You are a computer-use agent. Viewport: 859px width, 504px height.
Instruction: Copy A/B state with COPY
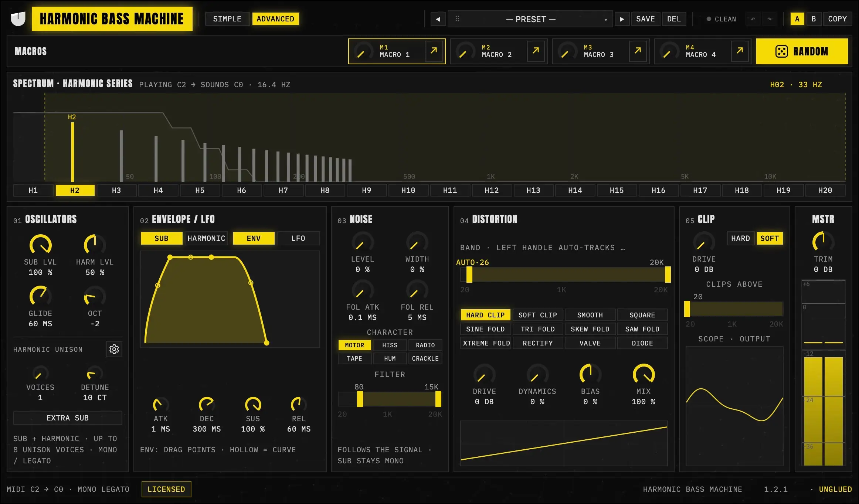[837, 19]
